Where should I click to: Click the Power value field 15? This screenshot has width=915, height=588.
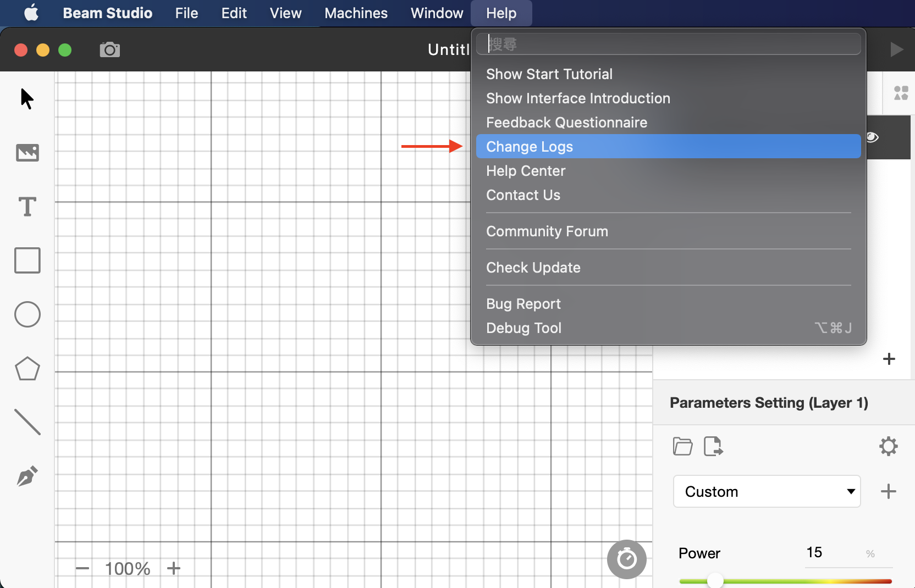pyautogui.click(x=814, y=552)
